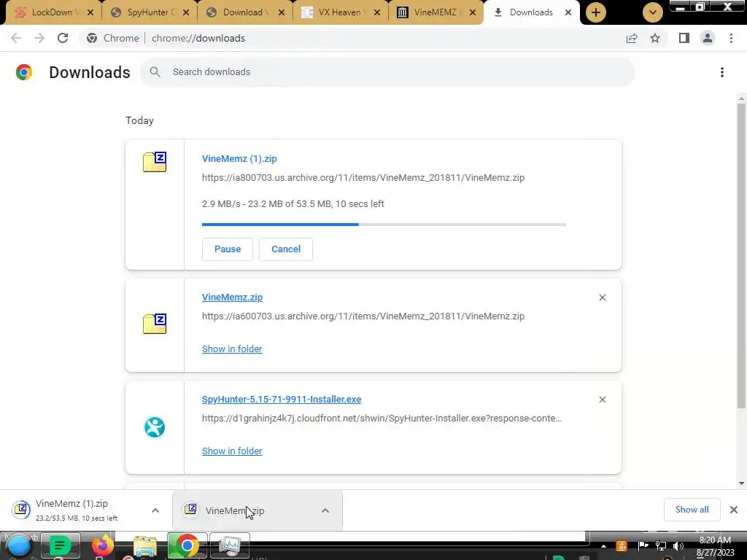
Task: Open the profile avatar icon
Action: point(708,38)
